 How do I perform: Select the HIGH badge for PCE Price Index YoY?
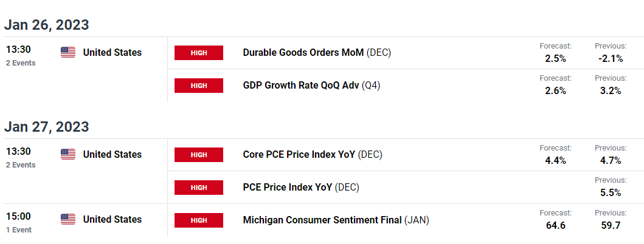[199, 188]
